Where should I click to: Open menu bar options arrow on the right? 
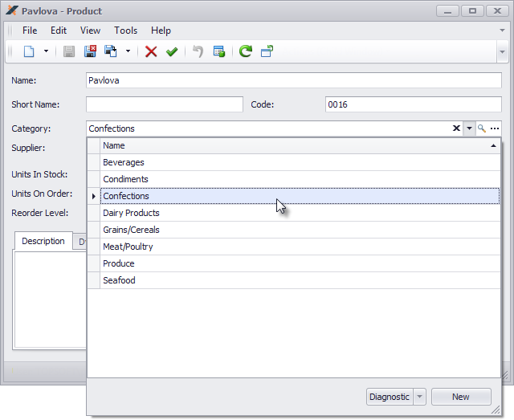(502, 31)
